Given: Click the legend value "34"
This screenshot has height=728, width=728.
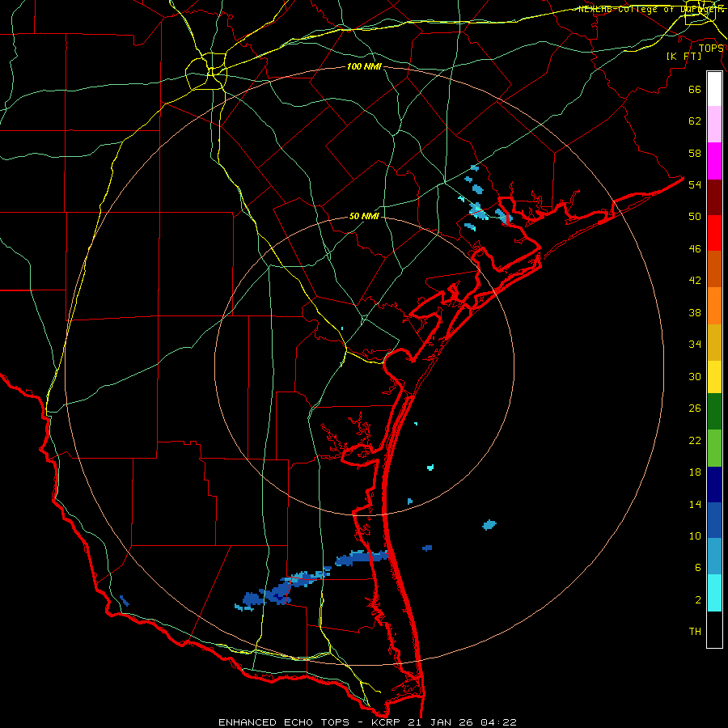Looking at the screenshot, I should (x=695, y=345).
